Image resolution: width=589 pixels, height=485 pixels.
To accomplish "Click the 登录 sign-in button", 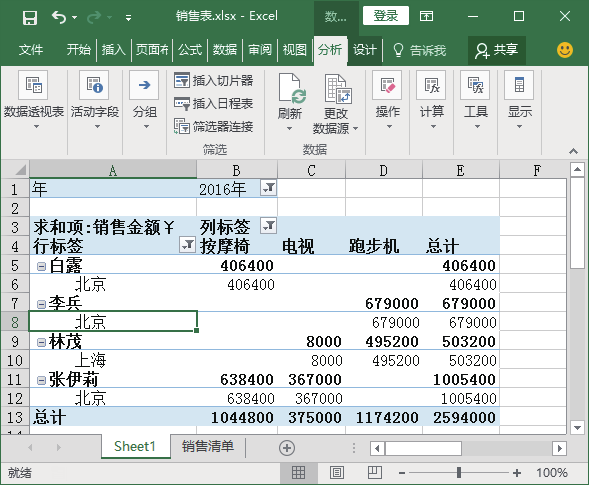I will [386, 16].
